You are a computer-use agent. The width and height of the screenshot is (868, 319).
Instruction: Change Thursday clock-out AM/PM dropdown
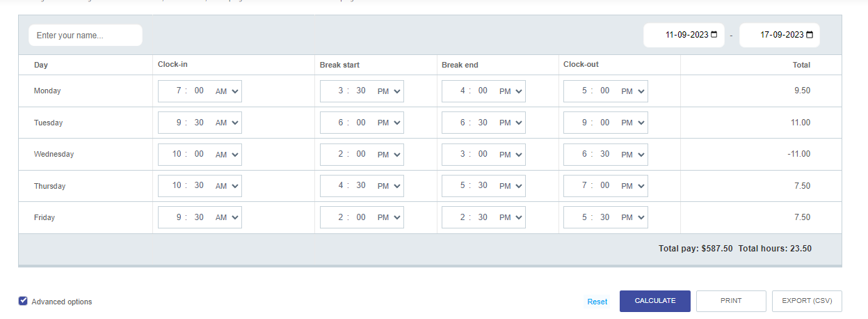coord(632,186)
